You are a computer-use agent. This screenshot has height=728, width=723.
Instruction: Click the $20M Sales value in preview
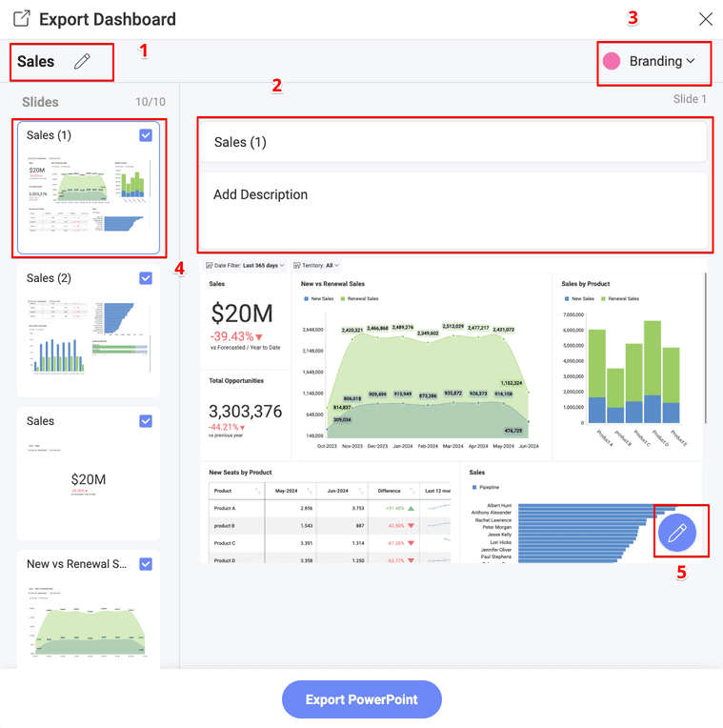pos(242,313)
